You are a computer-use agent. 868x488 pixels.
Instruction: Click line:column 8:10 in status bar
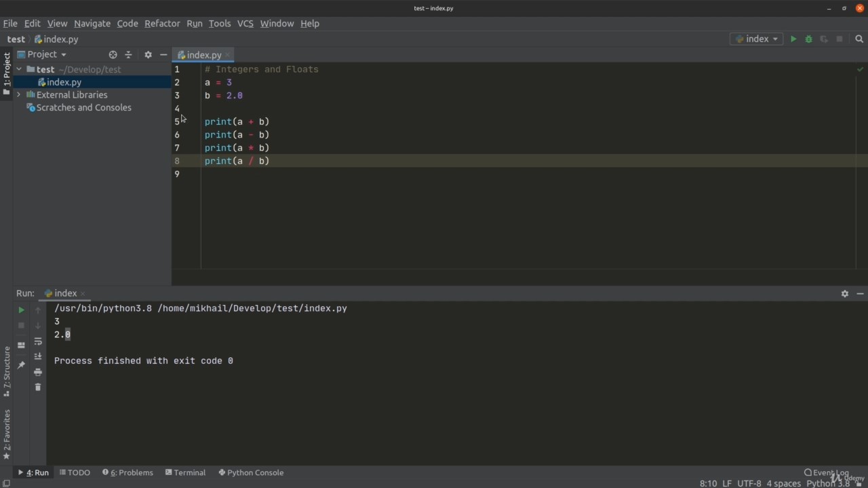pos(708,483)
